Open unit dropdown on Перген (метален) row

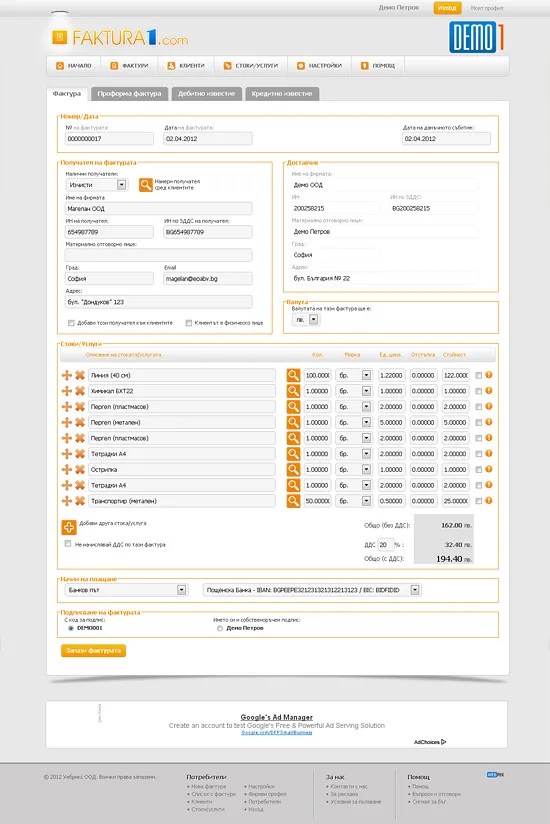tap(354, 423)
